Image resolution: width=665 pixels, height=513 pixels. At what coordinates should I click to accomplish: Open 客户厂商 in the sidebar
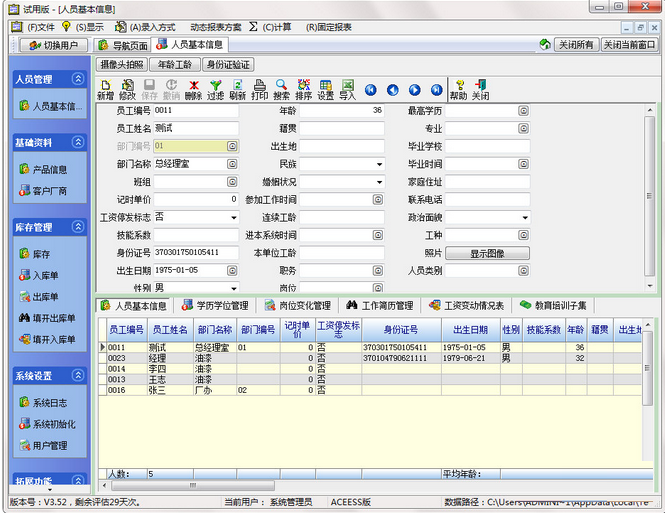click(43, 191)
